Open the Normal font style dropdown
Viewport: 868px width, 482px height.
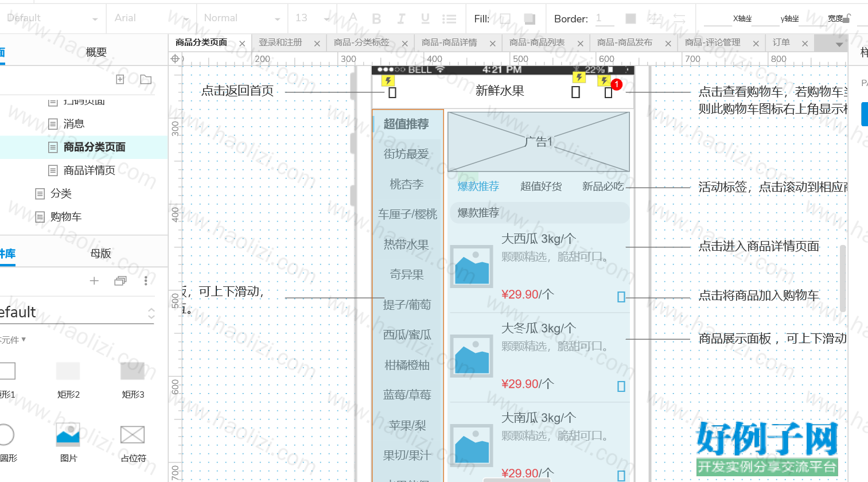(242, 18)
